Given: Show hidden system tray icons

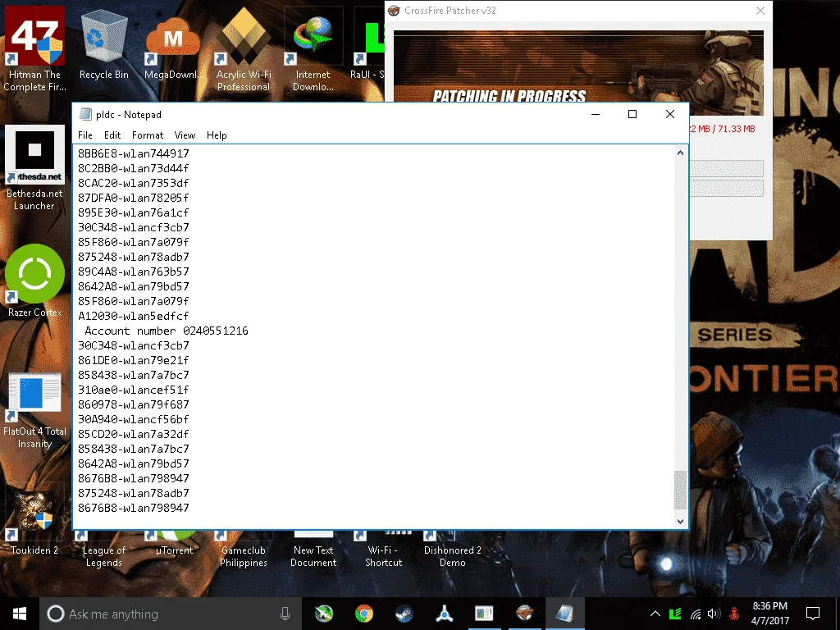Looking at the screenshot, I should (655, 614).
